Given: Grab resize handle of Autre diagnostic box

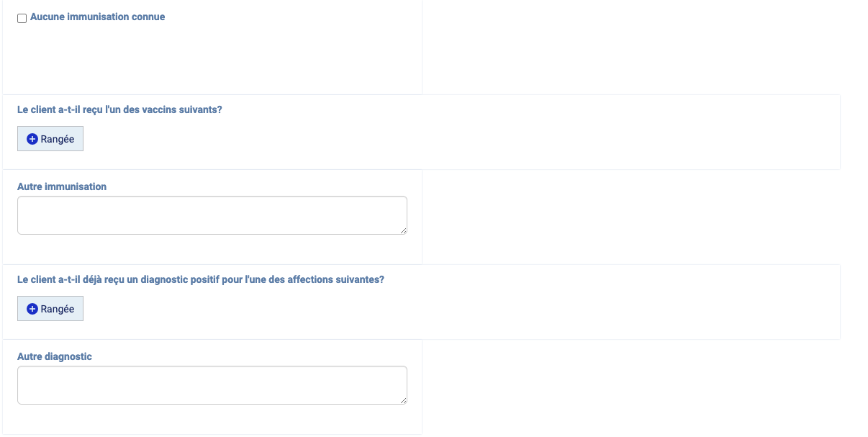Looking at the screenshot, I should pos(403,400).
